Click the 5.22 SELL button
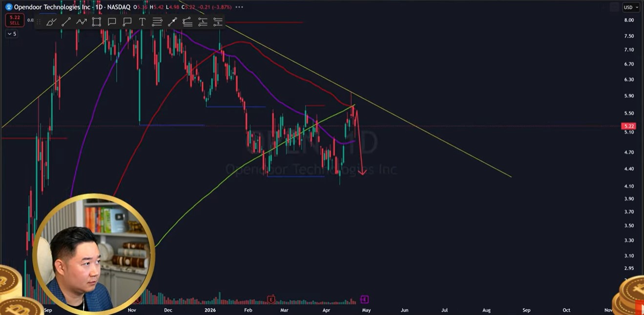 coord(14,20)
